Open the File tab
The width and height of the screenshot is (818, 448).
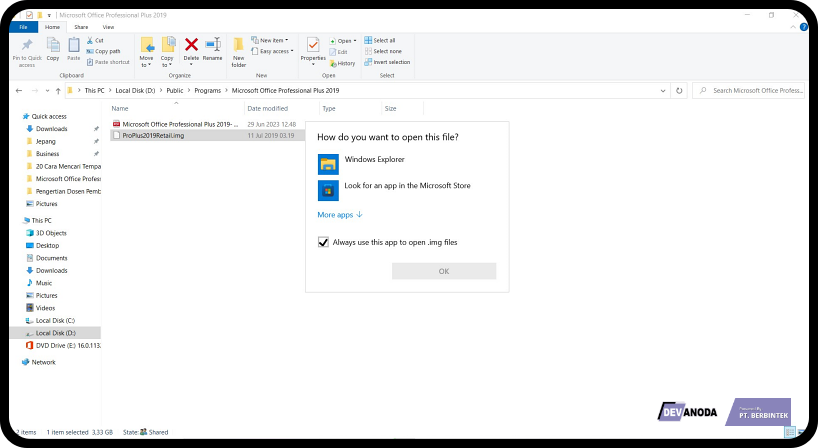coord(23,27)
